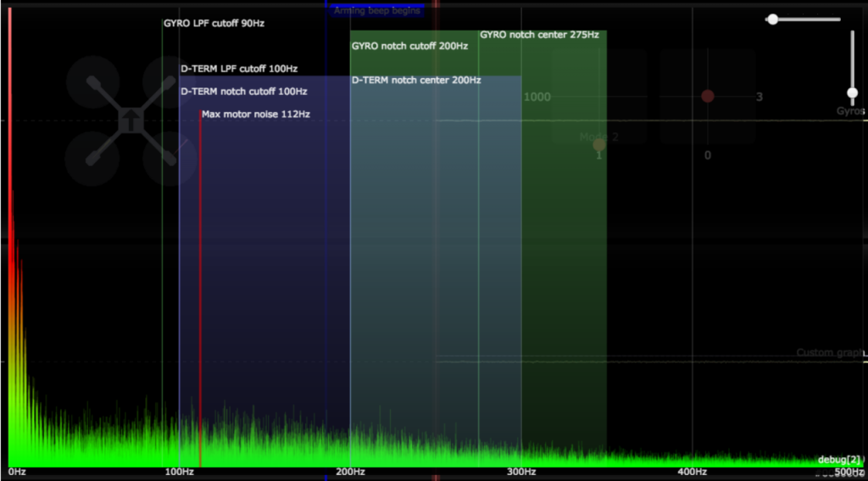Click the Gyros graph label
This screenshot has height=481, width=868.
click(849, 111)
